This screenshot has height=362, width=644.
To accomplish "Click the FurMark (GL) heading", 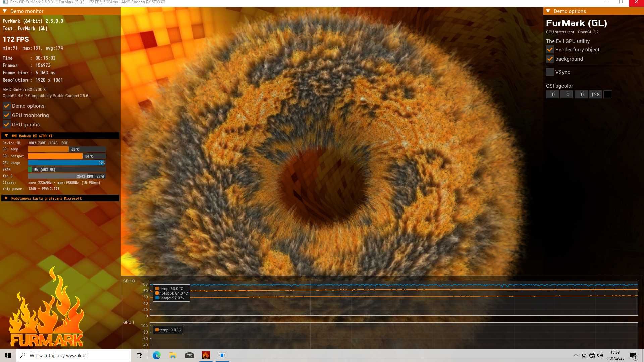I will 577,23.
